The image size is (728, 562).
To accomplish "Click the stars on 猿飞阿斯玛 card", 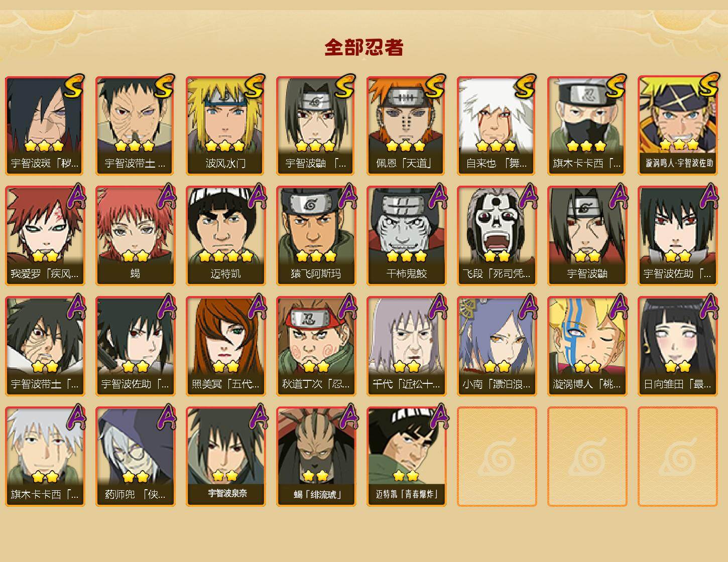I will coord(316,256).
